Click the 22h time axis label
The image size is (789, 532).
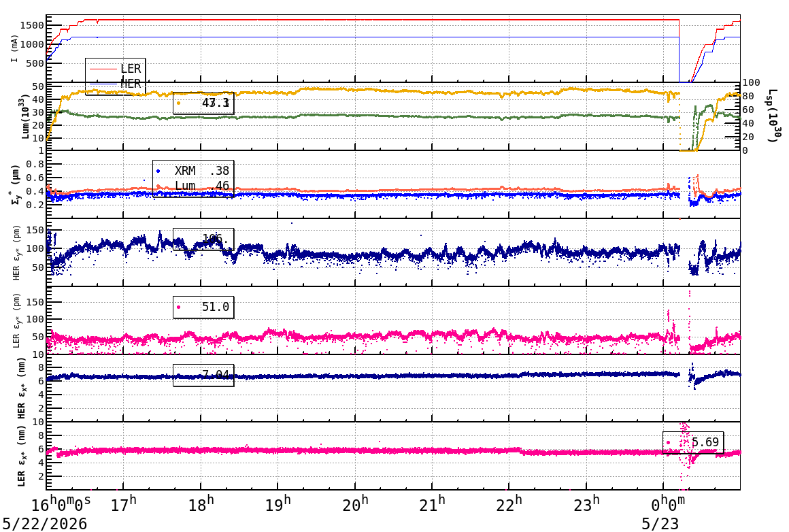509,504
